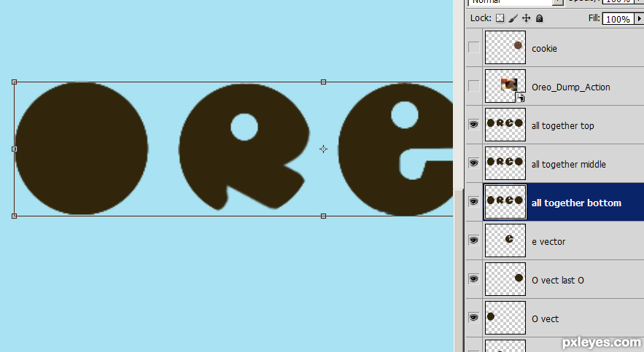Select the Oreo_Dump_Action layer thumbnail
The image size is (644, 352).
coord(505,86)
